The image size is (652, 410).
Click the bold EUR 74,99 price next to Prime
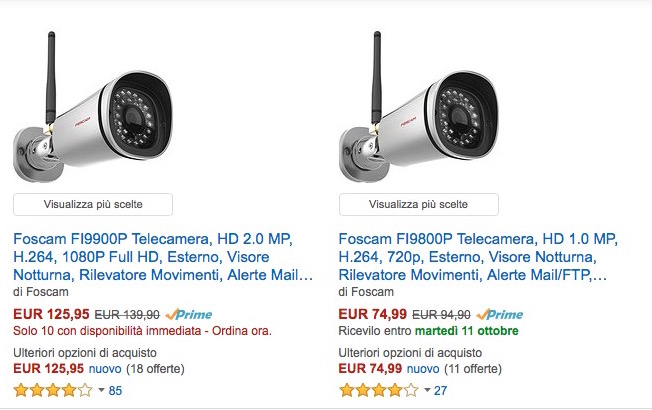[x=370, y=314]
